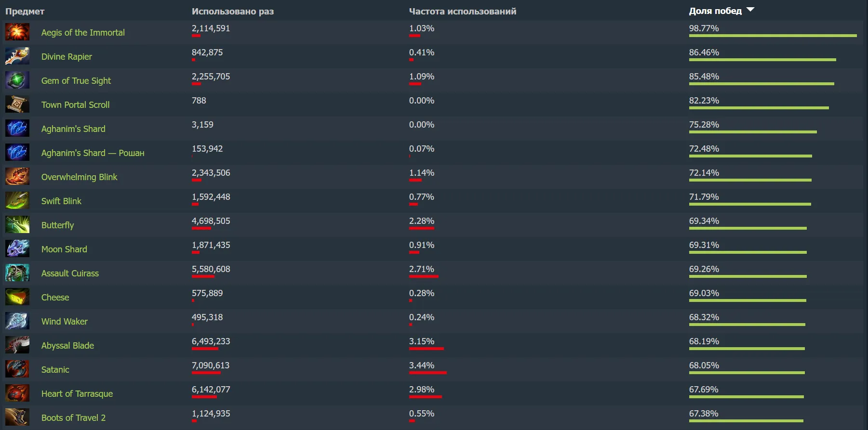Open the Butterfly item icon
868x430 pixels.
point(17,224)
